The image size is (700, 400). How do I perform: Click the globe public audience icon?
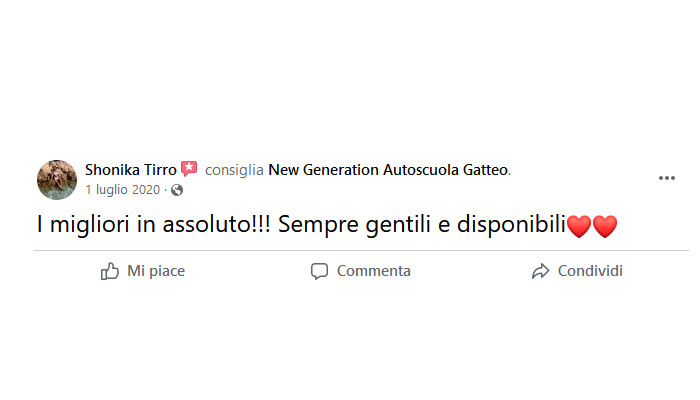click(x=177, y=190)
